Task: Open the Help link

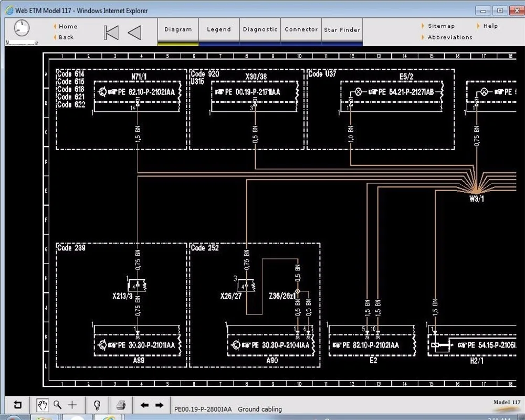Action: tap(490, 26)
